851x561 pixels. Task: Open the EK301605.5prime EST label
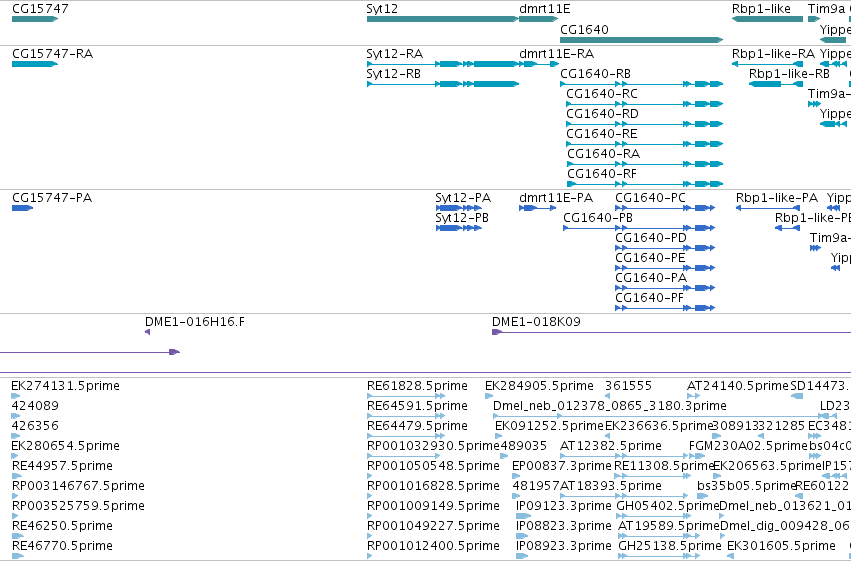(x=781, y=546)
